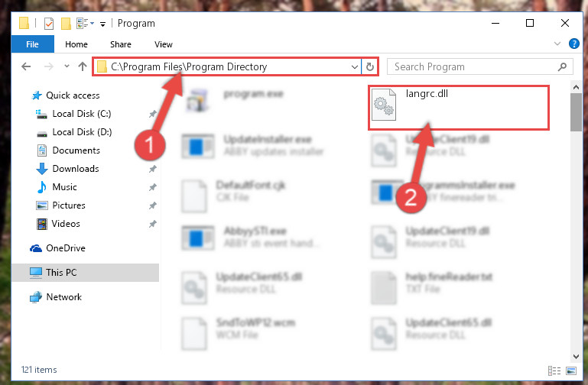The height and width of the screenshot is (385, 588).
Task: Select Downloads in the navigation pane
Action: pos(76,169)
